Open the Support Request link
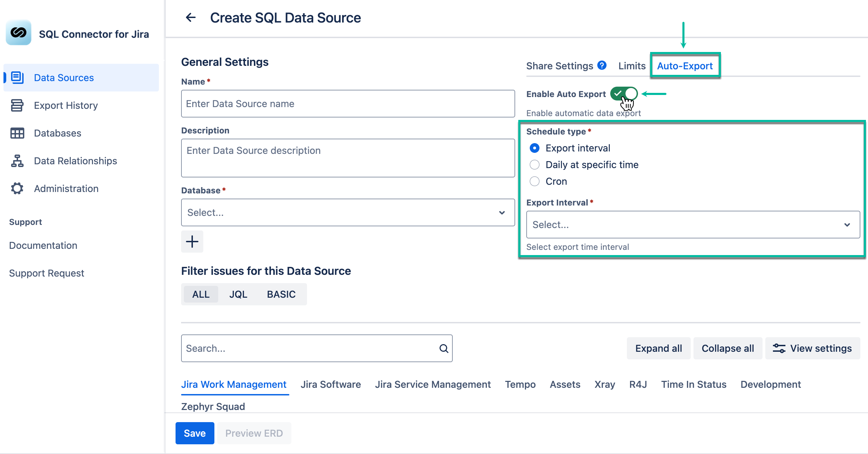 pyautogui.click(x=46, y=273)
